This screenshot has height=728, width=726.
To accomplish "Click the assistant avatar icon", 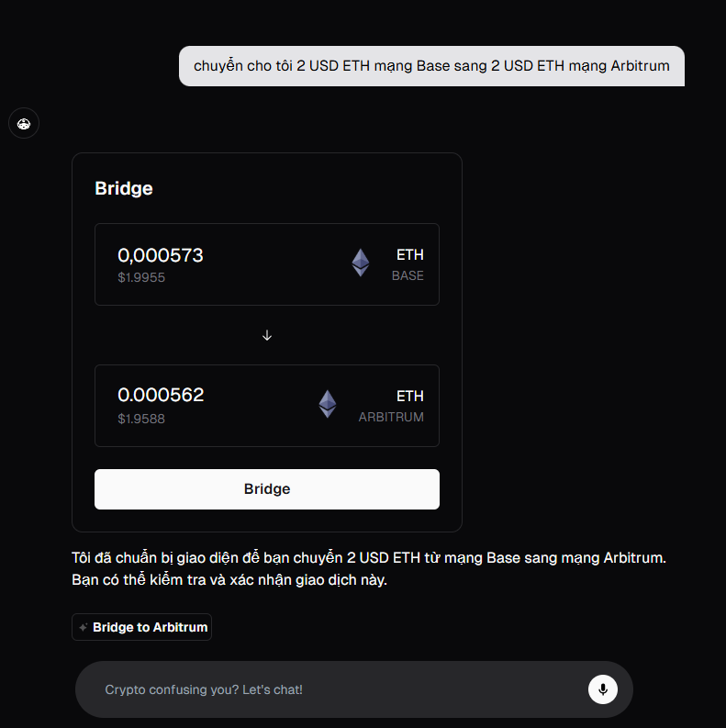I will [x=24, y=123].
